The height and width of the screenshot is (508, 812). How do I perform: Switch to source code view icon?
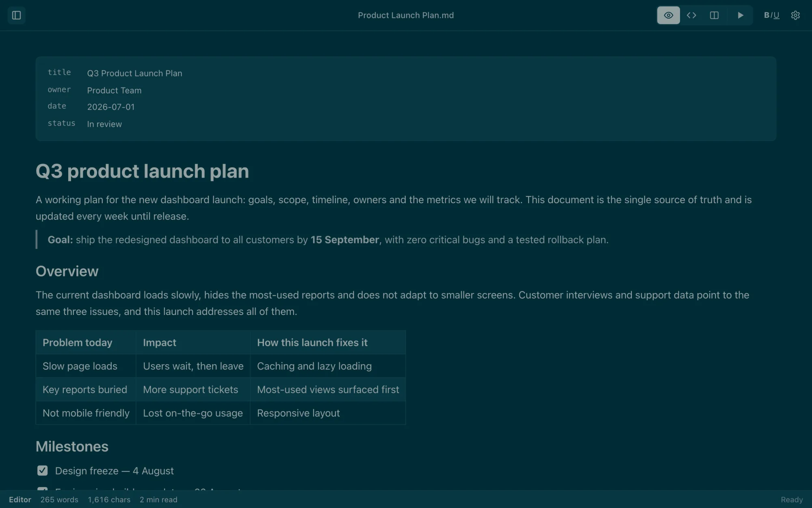pos(691,15)
